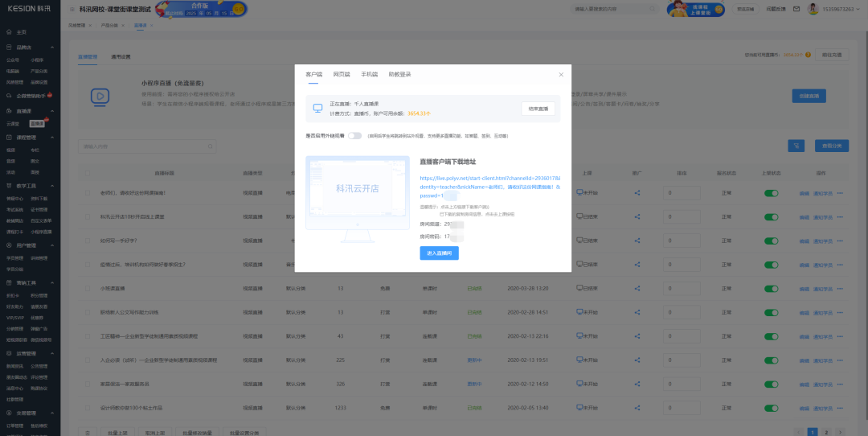Collapse the 营销工具 sidebar section
Viewport: 868px width, 436px height.
coord(53,283)
